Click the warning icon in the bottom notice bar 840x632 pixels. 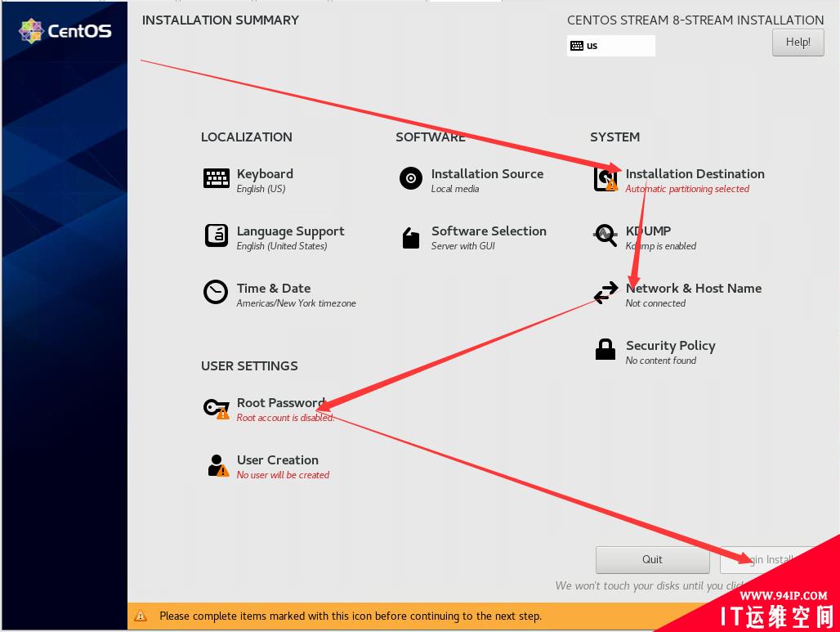141,616
